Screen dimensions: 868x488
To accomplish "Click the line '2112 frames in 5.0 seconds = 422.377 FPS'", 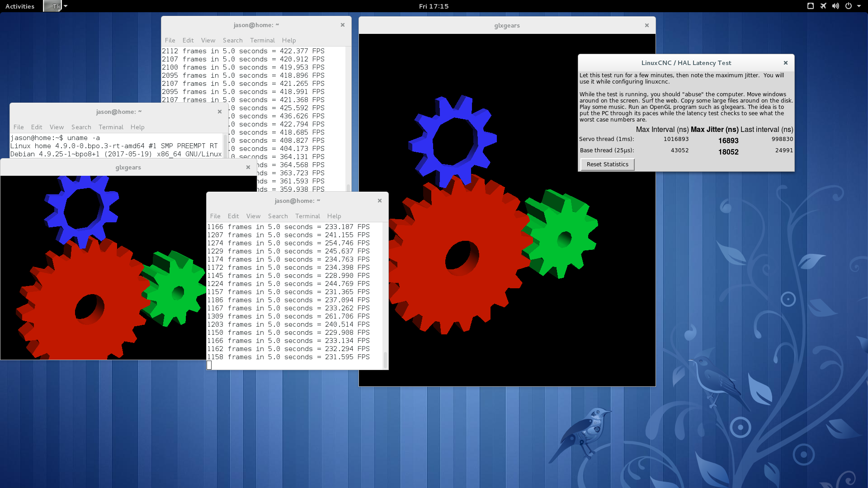I will [x=243, y=51].
